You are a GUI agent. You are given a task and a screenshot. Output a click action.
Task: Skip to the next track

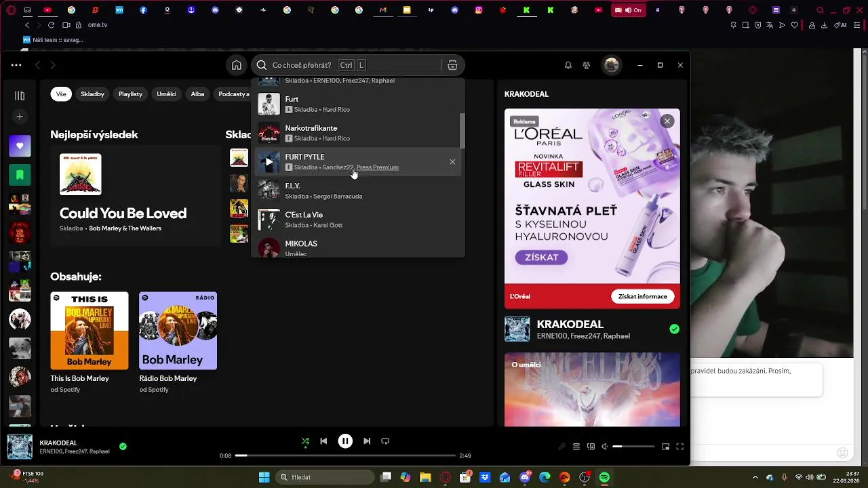(x=367, y=441)
